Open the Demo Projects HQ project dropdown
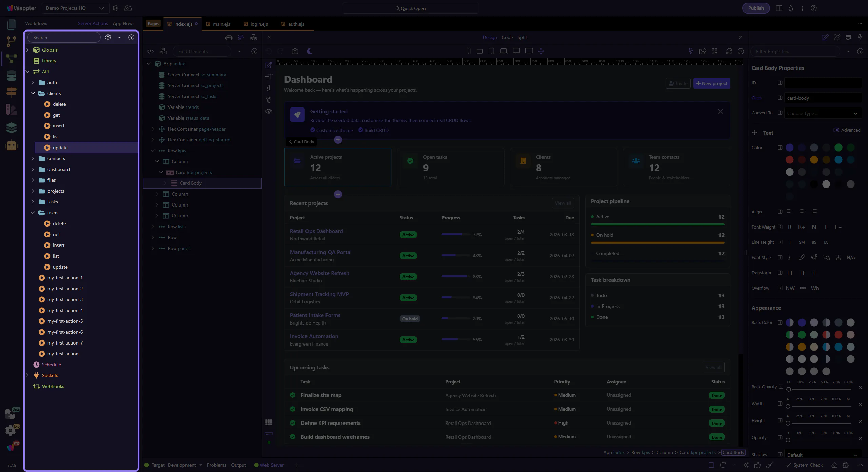Screen dimensions: 868x472 click(x=75, y=8)
